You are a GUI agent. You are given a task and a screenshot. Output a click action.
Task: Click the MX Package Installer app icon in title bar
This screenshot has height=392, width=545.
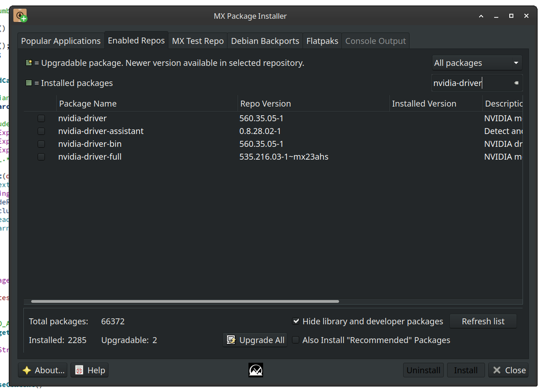[20, 16]
